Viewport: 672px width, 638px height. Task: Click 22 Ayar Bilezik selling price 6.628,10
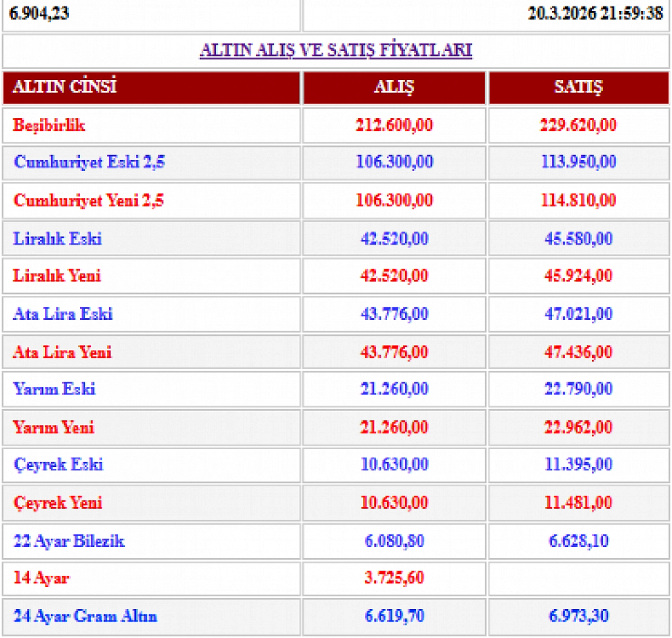pos(579,541)
